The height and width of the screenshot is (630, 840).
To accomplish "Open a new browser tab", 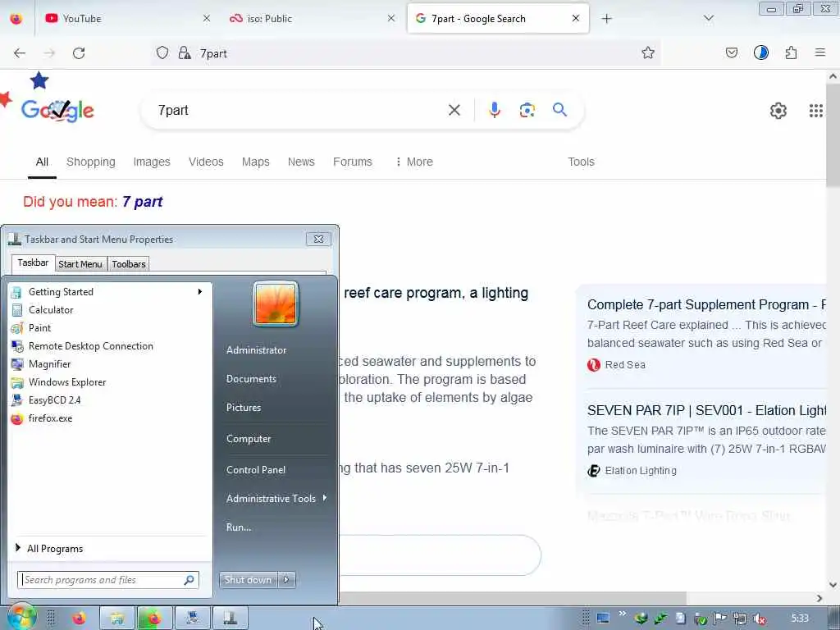I will pos(606,19).
